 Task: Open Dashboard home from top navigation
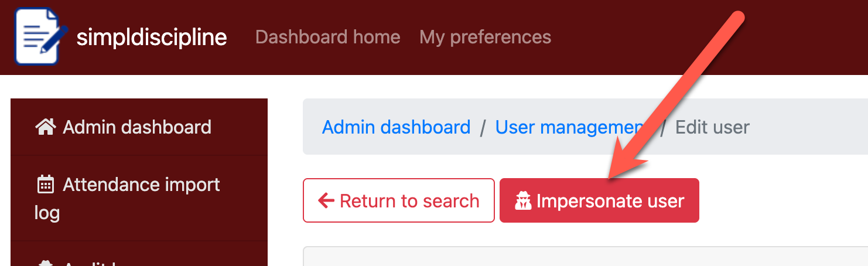[327, 37]
